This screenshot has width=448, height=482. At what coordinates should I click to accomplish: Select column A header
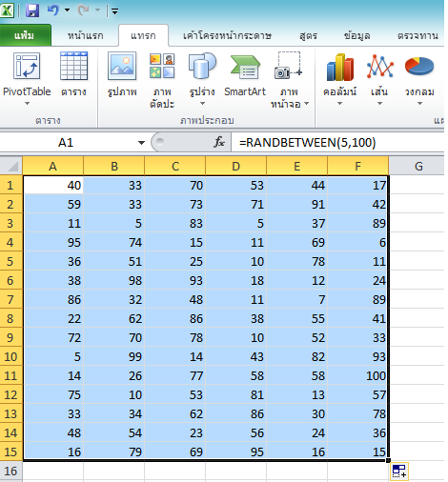53,166
